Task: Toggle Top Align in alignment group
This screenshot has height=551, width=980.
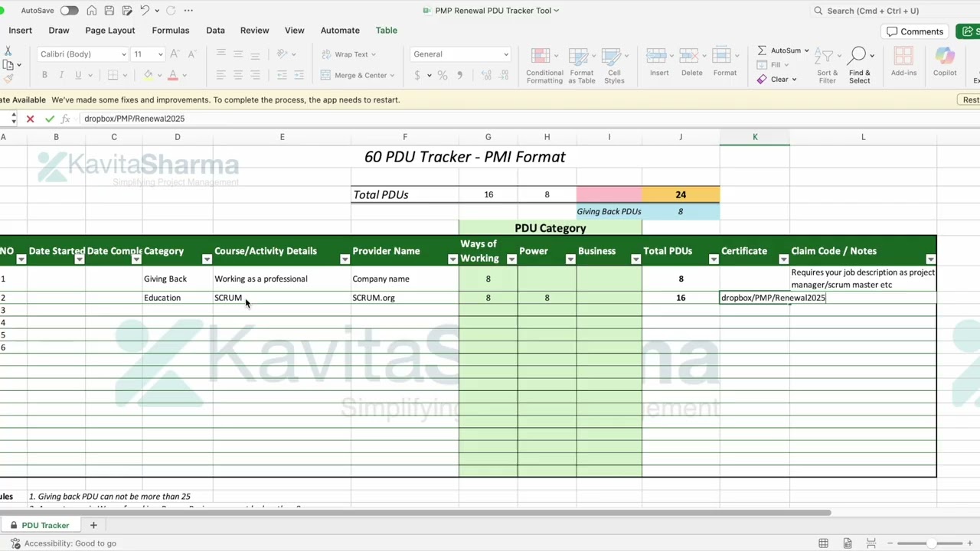Action: pos(221,54)
